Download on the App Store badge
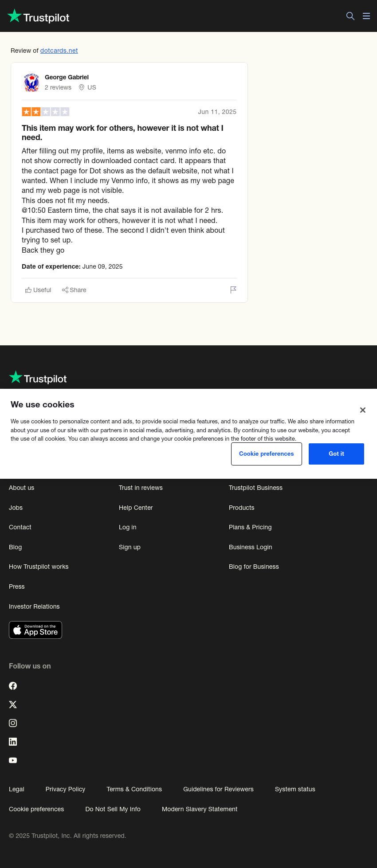The height and width of the screenshot is (868, 377). (x=35, y=630)
